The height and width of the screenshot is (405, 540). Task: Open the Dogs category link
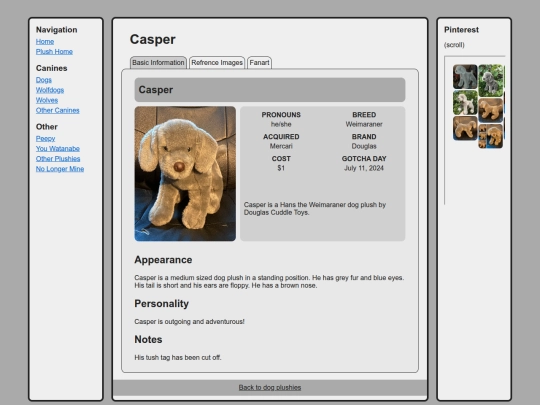coord(44,80)
